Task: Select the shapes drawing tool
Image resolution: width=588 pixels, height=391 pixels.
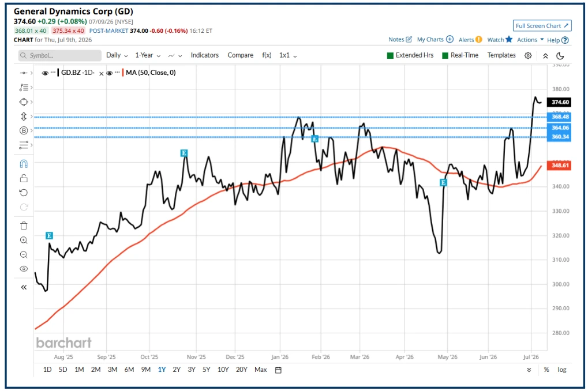Action: click(24, 102)
